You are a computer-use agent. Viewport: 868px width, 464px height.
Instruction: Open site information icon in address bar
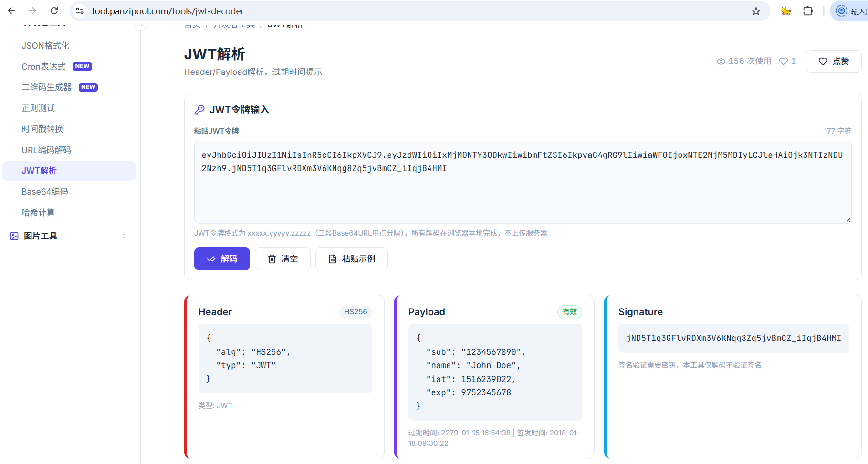(x=80, y=11)
